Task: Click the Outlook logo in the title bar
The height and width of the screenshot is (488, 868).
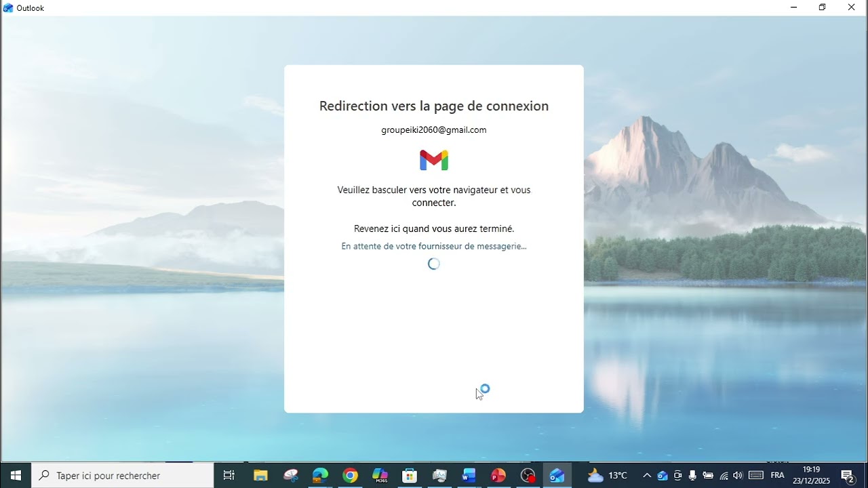Action: click(x=8, y=7)
